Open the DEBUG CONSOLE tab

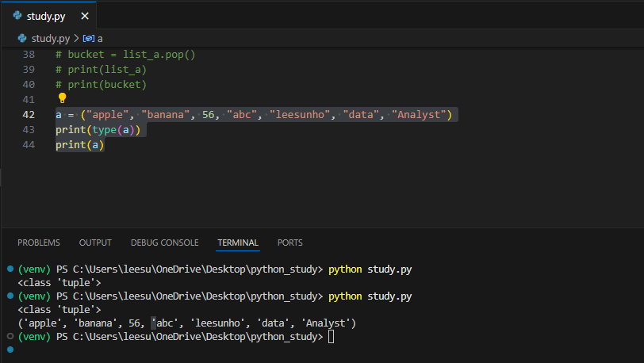(x=165, y=243)
